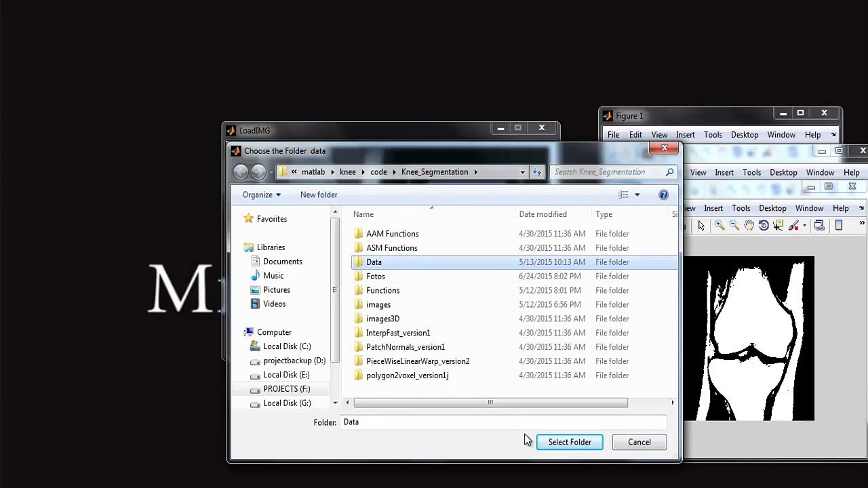Select the 'images3D' folder
This screenshot has height=488, width=868.
(382, 319)
